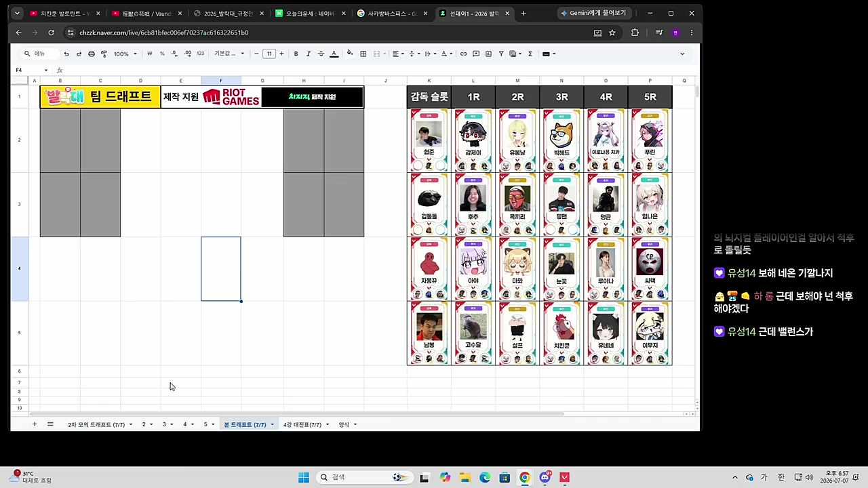868x488 pixels.
Task: Click the font size field showing 11
Action: [269, 54]
